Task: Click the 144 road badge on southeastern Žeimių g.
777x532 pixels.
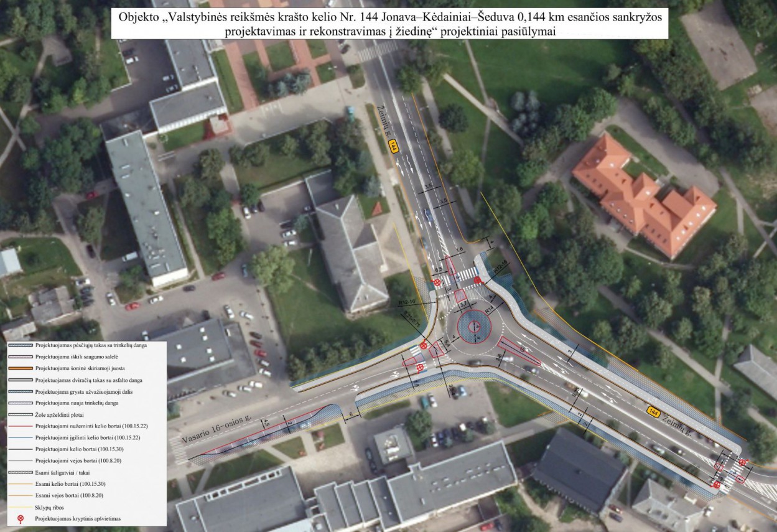Action: 653,411
